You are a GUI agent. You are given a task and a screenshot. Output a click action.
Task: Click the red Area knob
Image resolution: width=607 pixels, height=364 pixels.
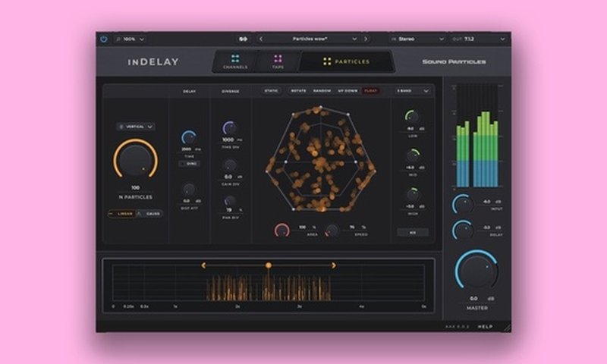point(282,230)
